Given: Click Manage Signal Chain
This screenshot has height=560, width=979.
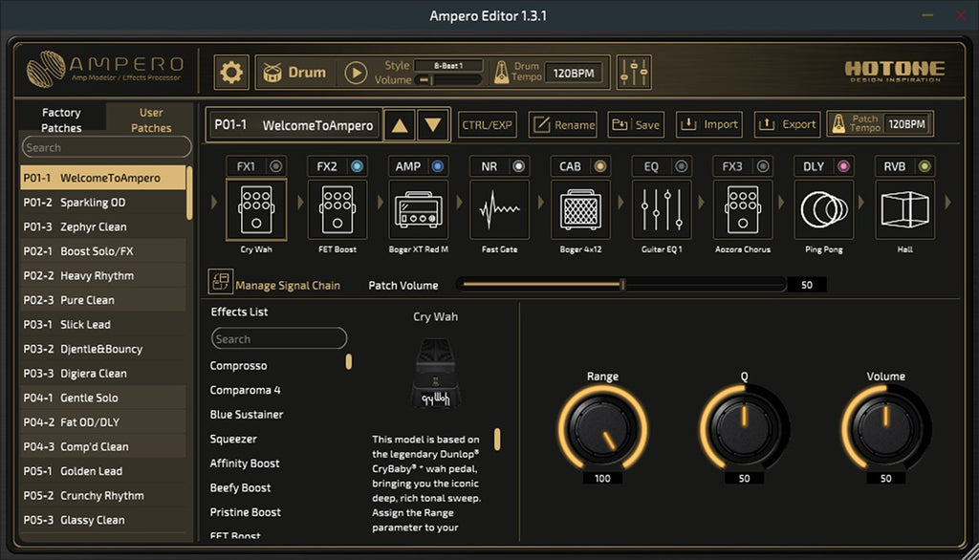Looking at the screenshot, I should (288, 286).
